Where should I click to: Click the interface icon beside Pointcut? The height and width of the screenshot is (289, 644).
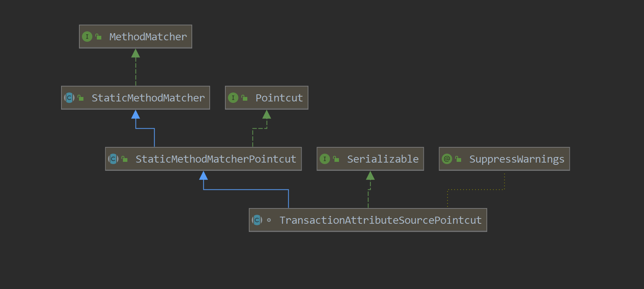(233, 98)
